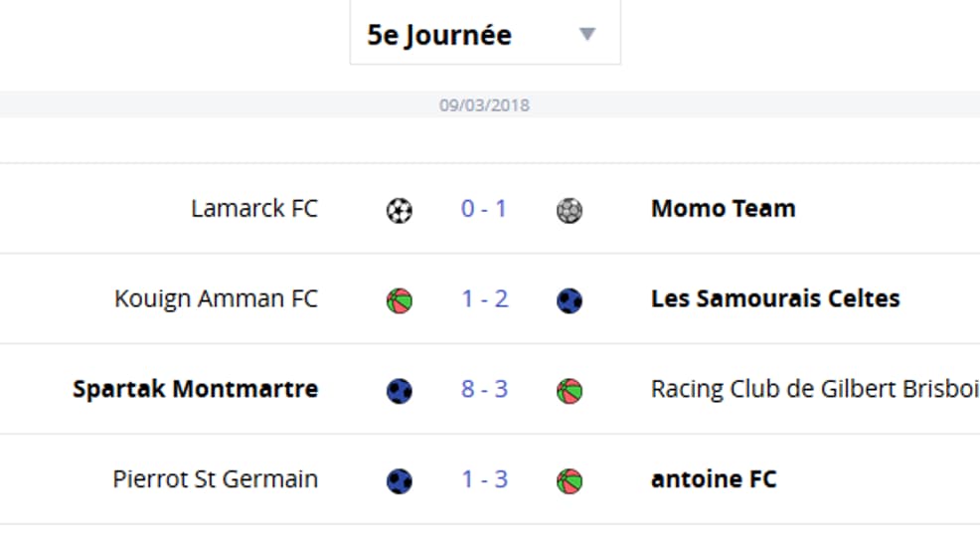Open the antoine FC team link
Screen dimensions: 980x552
(x=714, y=479)
